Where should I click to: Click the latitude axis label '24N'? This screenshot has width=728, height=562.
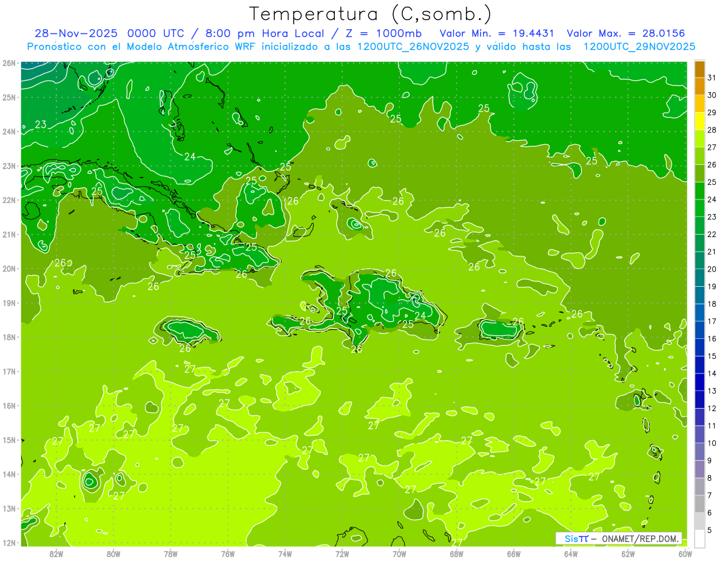pos(8,132)
